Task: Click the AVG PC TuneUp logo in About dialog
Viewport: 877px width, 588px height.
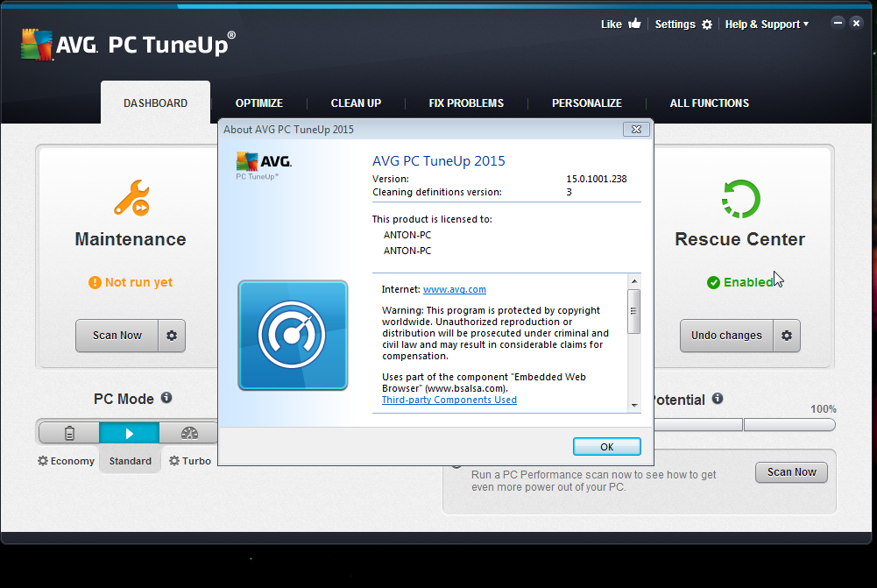Action: point(264,166)
